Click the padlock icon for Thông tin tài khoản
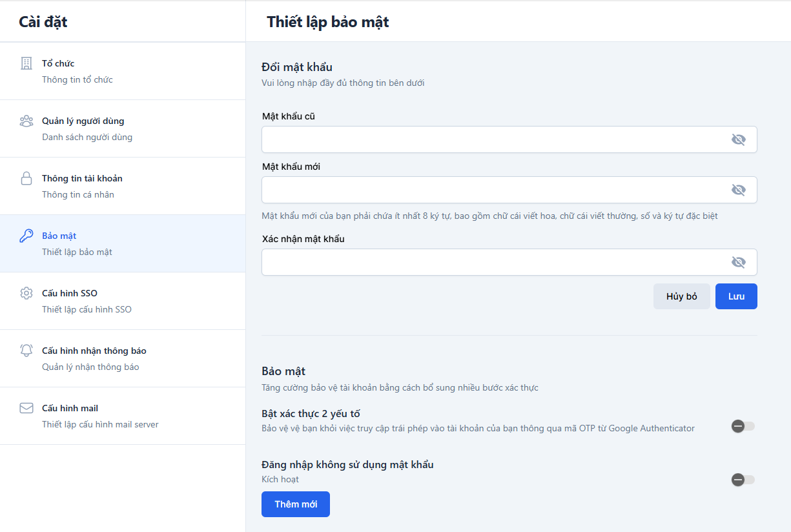Screen dimensions: 791x532 (x=26, y=178)
